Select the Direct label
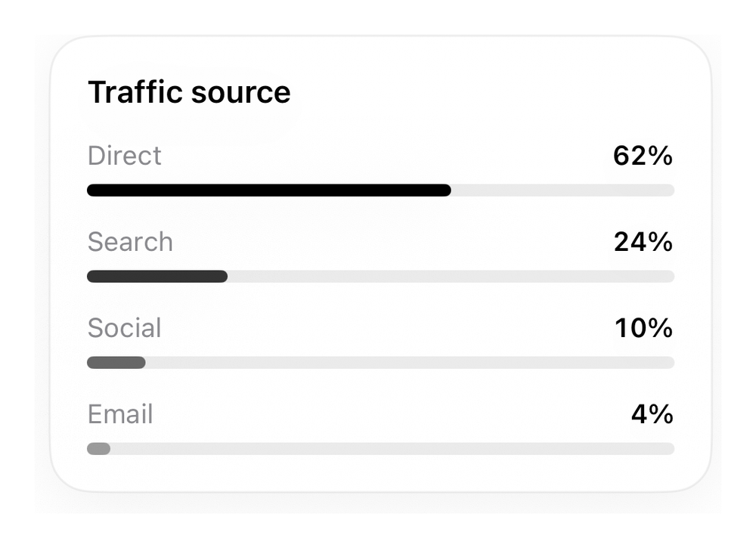This screenshot has height=548, width=756. click(x=125, y=156)
